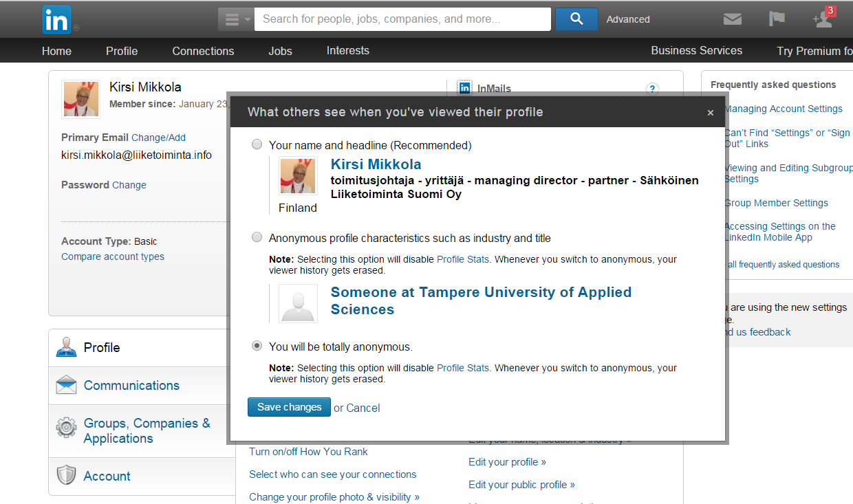853x504 pixels.
Task: Click account profile photo thumbnail
Action: pyautogui.click(x=80, y=99)
